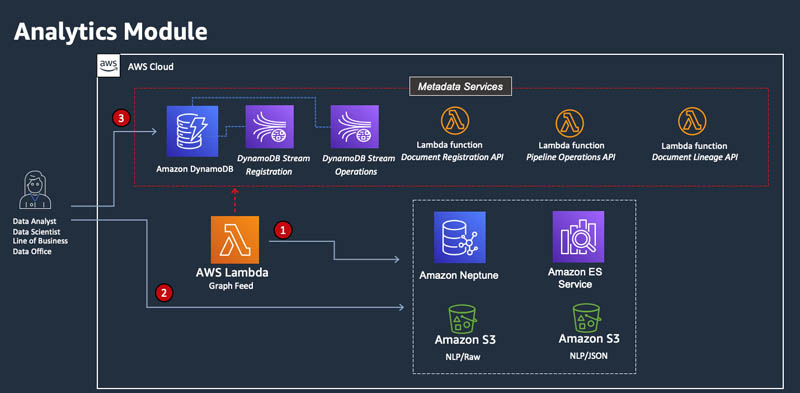
Task: Click the Amazon ES Service label
Action: click(x=575, y=278)
